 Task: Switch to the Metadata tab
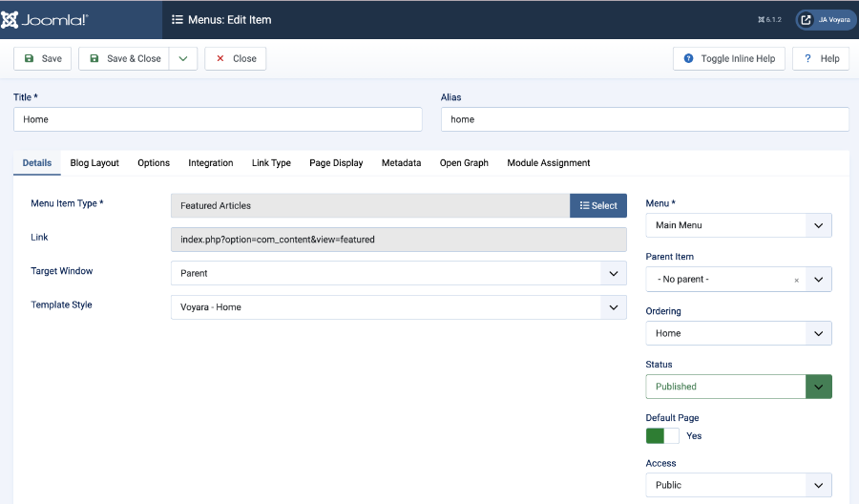402,162
